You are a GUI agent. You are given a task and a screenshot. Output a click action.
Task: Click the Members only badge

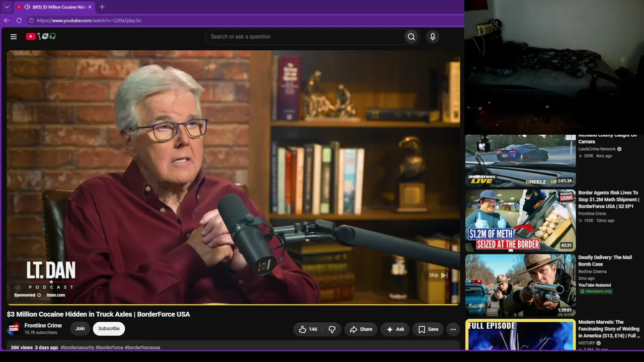[596, 292]
